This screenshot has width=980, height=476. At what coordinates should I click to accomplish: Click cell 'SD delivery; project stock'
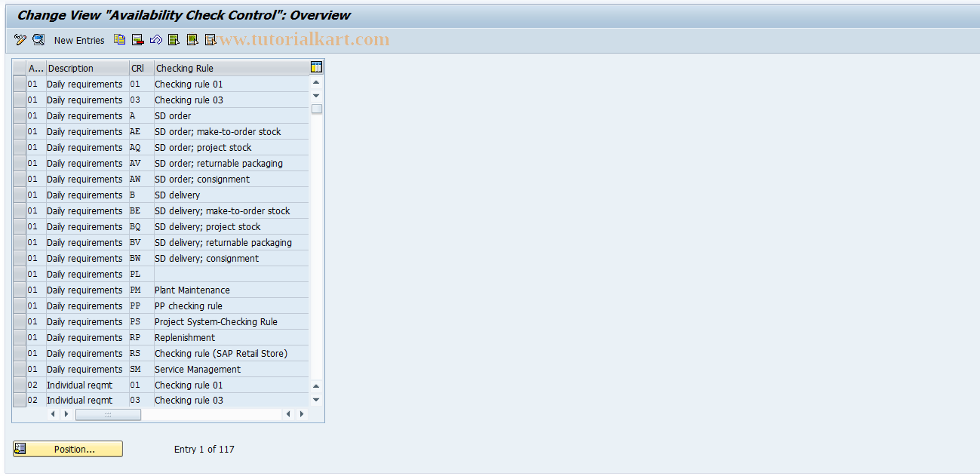pos(232,226)
